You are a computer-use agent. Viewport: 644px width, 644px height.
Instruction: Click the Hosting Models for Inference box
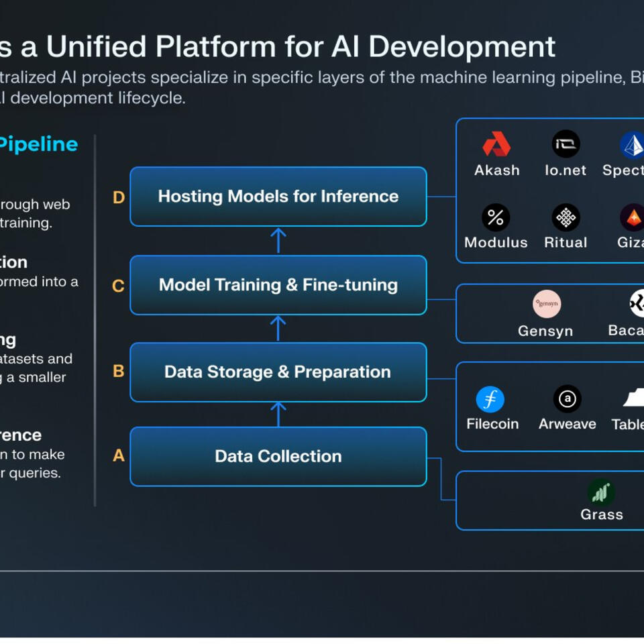[x=278, y=197]
